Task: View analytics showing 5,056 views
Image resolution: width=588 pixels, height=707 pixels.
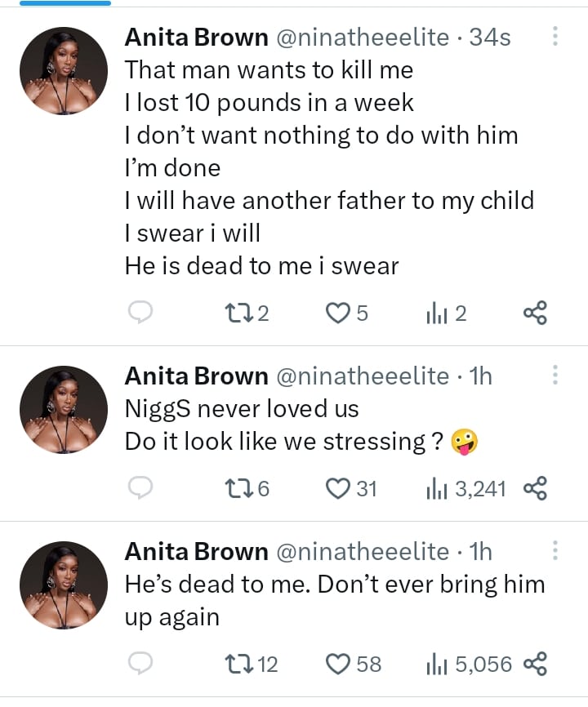Action: (434, 664)
